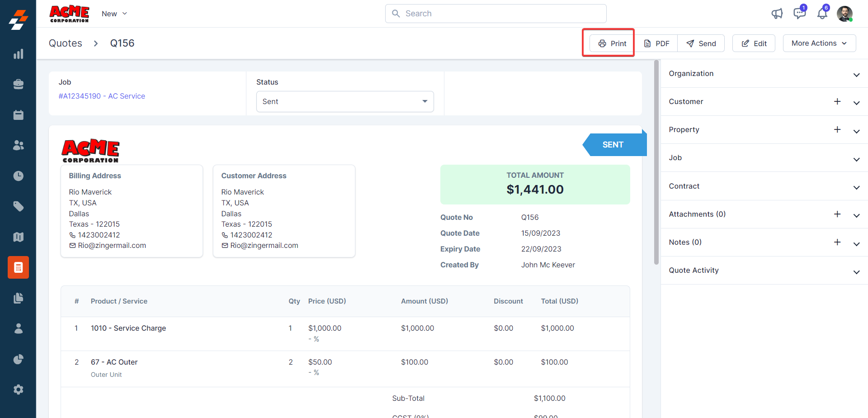Open the calendar icon in sidebar
The height and width of the screenshot is (418, 868).
[18, 115]
